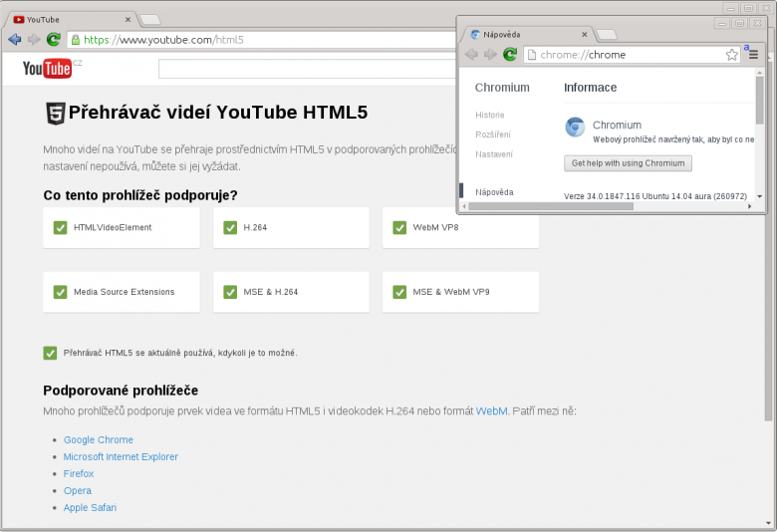Bookmark page with the star icon
777x532 pixels.
click(732, 55)
